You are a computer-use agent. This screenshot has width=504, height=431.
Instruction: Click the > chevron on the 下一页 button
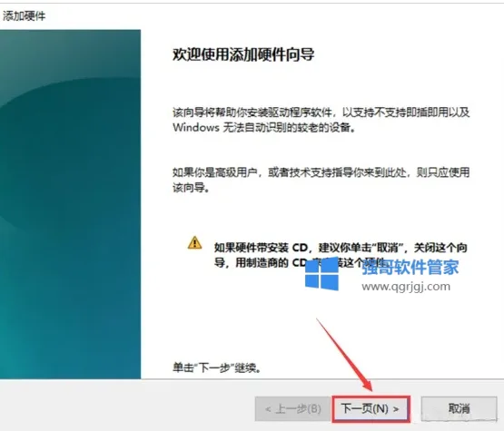[x=396, y=409]
